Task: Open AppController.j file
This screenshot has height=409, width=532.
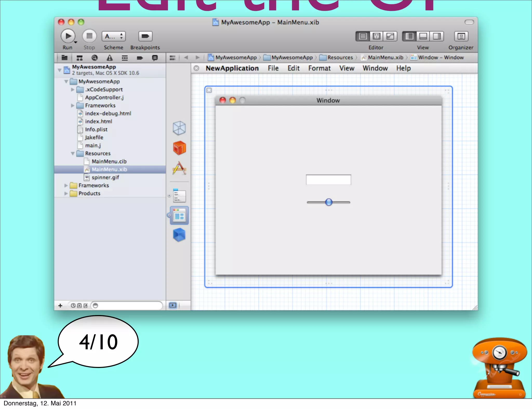Action: pos(104,97)
